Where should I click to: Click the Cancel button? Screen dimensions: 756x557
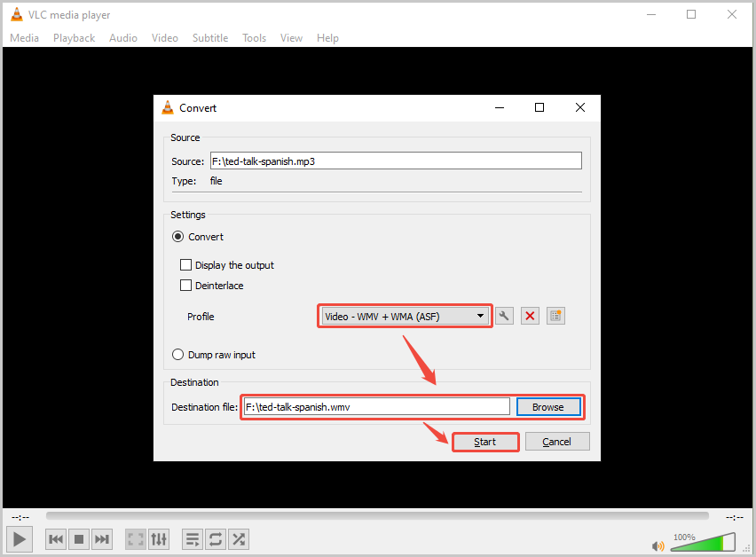557,442
